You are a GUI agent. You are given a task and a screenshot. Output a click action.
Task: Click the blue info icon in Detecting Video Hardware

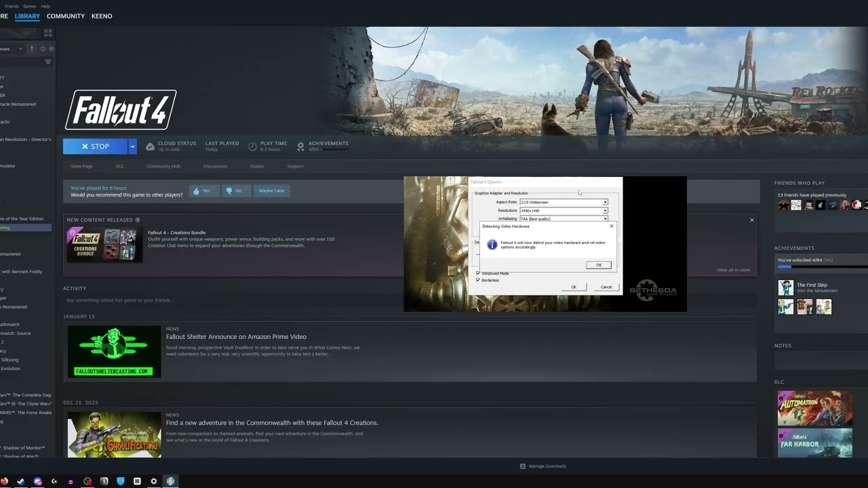pos(492,245)
